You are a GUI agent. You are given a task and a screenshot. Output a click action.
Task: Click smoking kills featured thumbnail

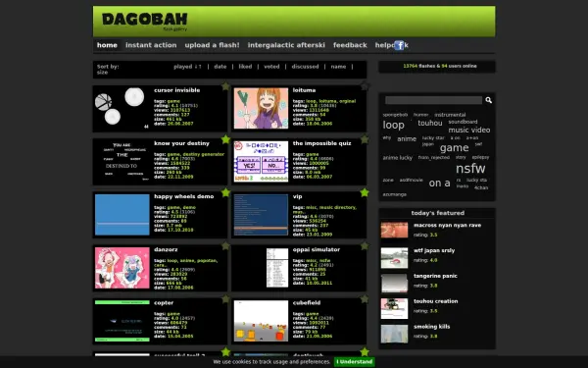point(394,334)
